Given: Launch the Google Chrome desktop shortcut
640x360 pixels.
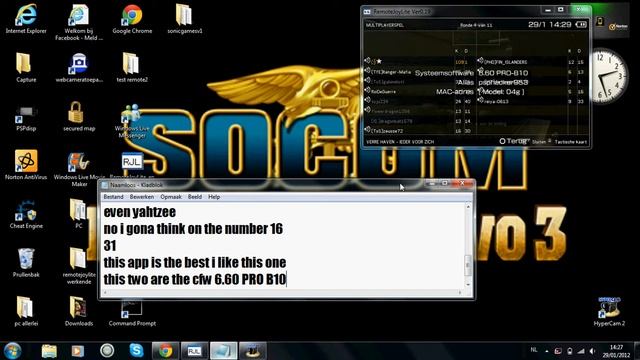Looking at the screenshot, I should 132,18.
